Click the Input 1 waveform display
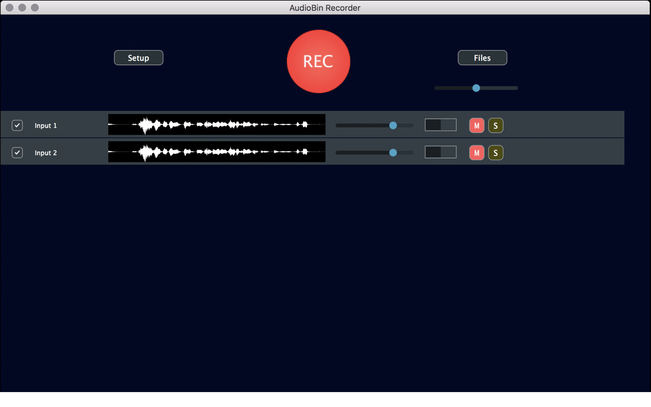This screenshot has height=407, width=651. point(217,124)
